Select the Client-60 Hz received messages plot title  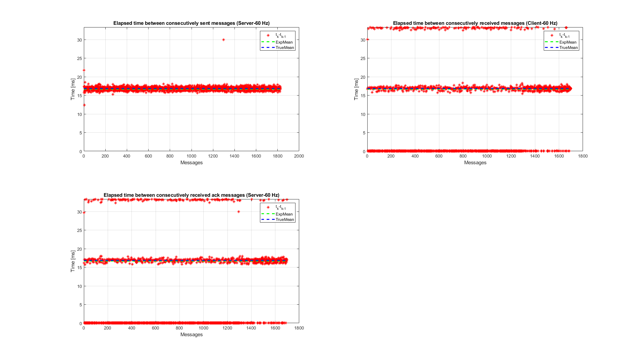click(x=475, y=23)
